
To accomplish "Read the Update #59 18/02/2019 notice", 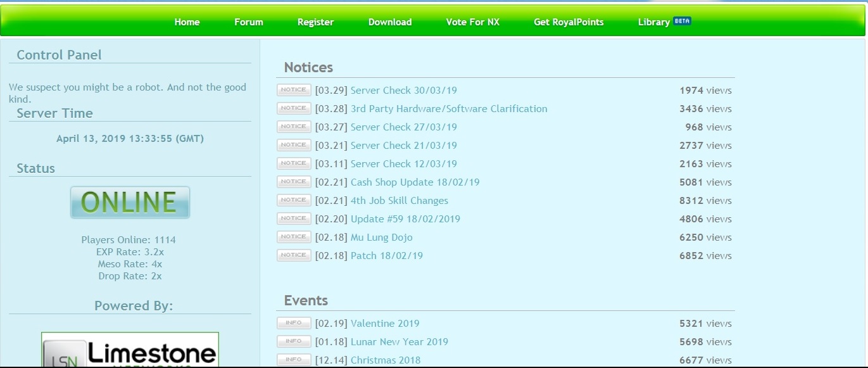I will point(405,219).
